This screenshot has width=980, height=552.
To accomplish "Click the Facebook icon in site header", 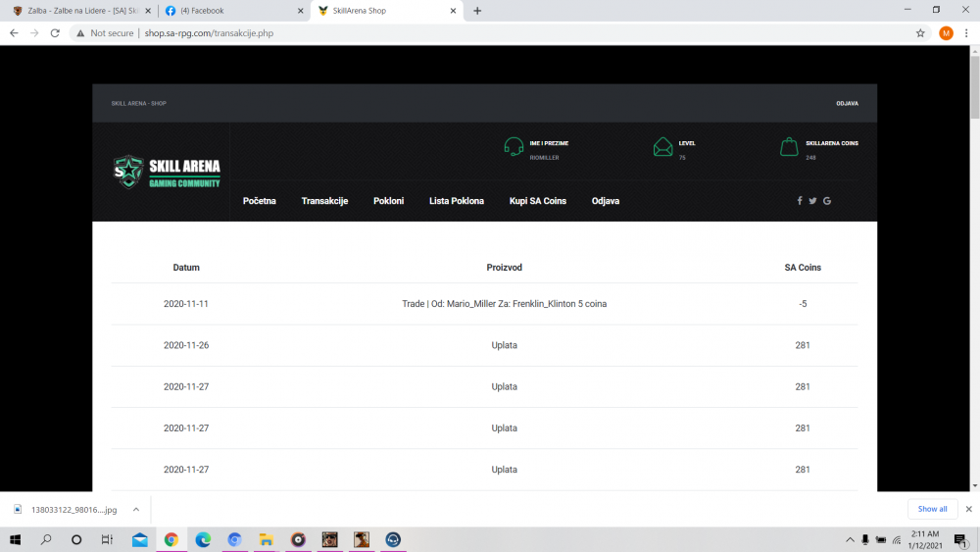I will (800, 201).
